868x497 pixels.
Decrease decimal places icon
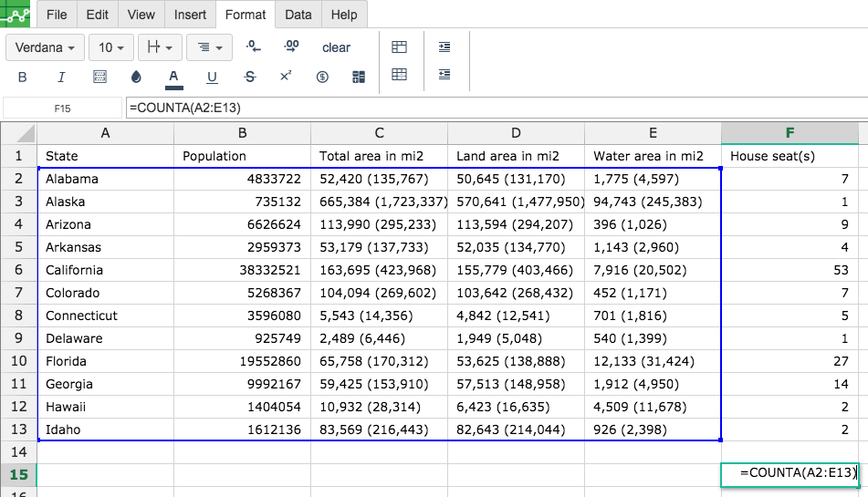[x=253, y=47]
